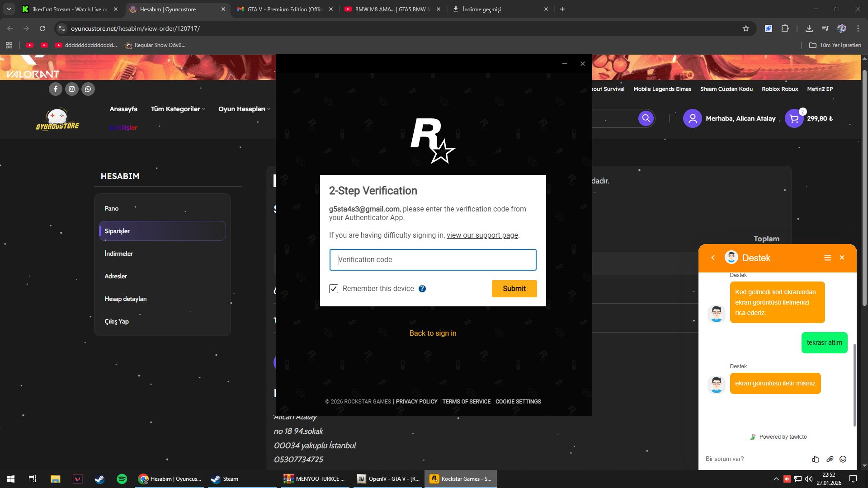The height and width of the screenshot is (488, 868).
Task: Select Pano in the account menu
Action: coord(112,208)
